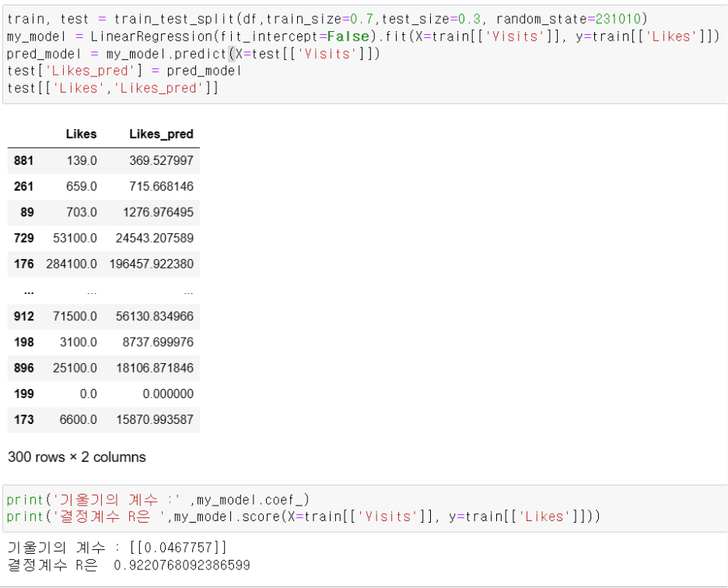Viewport: 728px width, 588px height.
Task: Select row index 261
Action: (23, 187)
